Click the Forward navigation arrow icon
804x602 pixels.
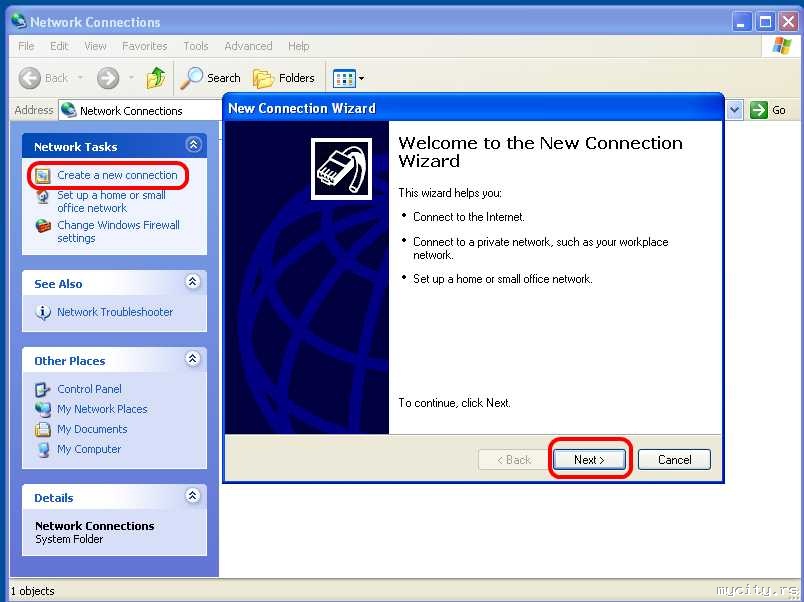(x=108, y=78)
